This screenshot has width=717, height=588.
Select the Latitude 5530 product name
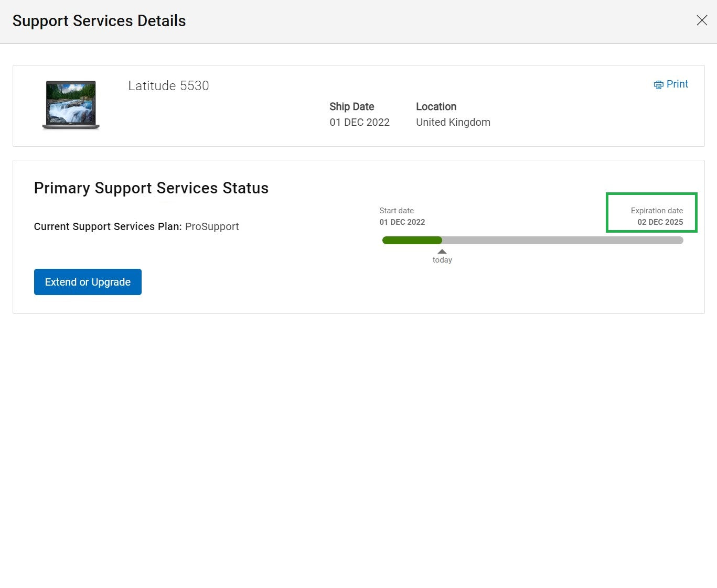click(x=168, y=86)
